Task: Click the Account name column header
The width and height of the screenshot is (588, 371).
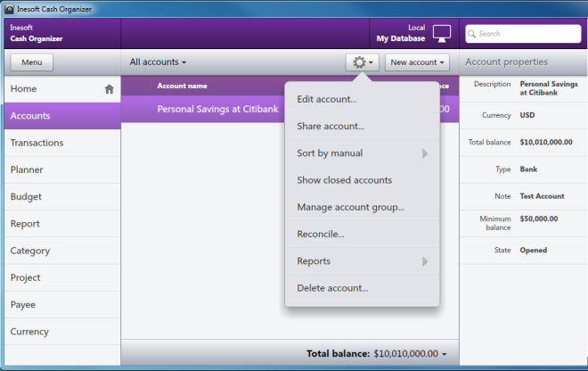Action: click(182, 86)
